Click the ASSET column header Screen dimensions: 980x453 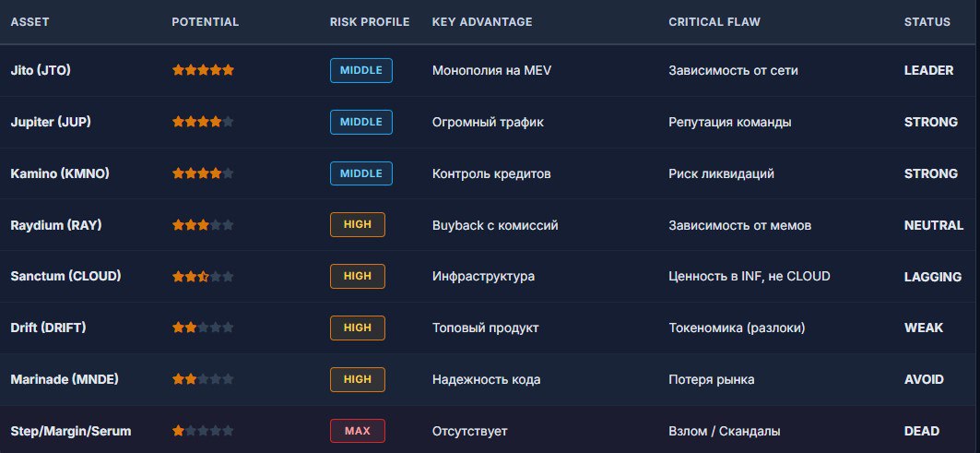30,22
